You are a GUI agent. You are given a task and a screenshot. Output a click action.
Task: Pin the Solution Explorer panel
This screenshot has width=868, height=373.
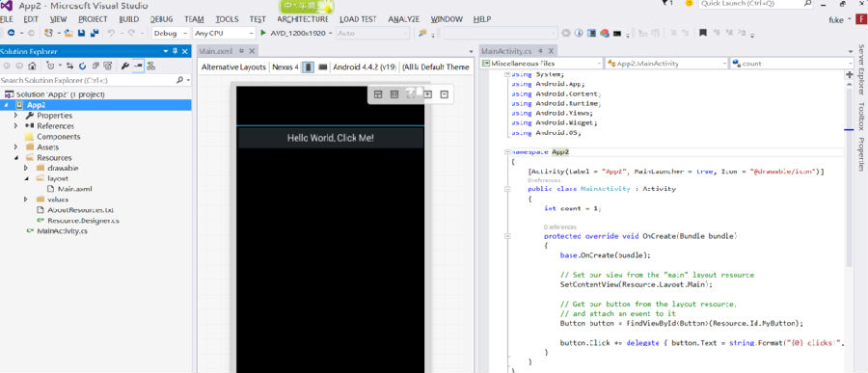click(x=175, y=51)
